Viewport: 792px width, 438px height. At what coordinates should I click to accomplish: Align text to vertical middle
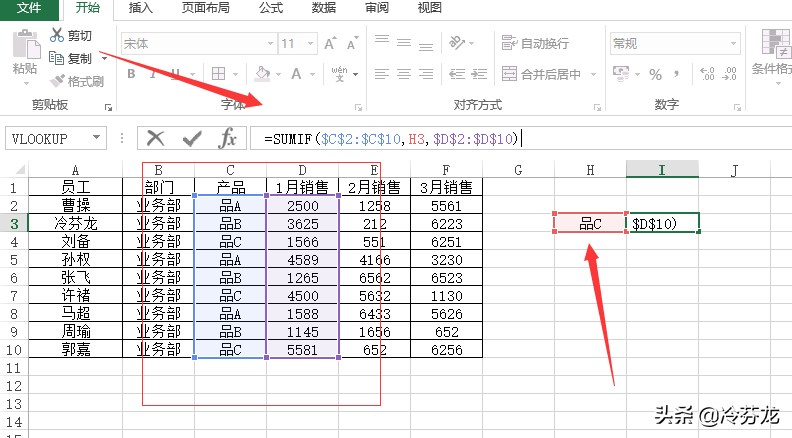404,43
